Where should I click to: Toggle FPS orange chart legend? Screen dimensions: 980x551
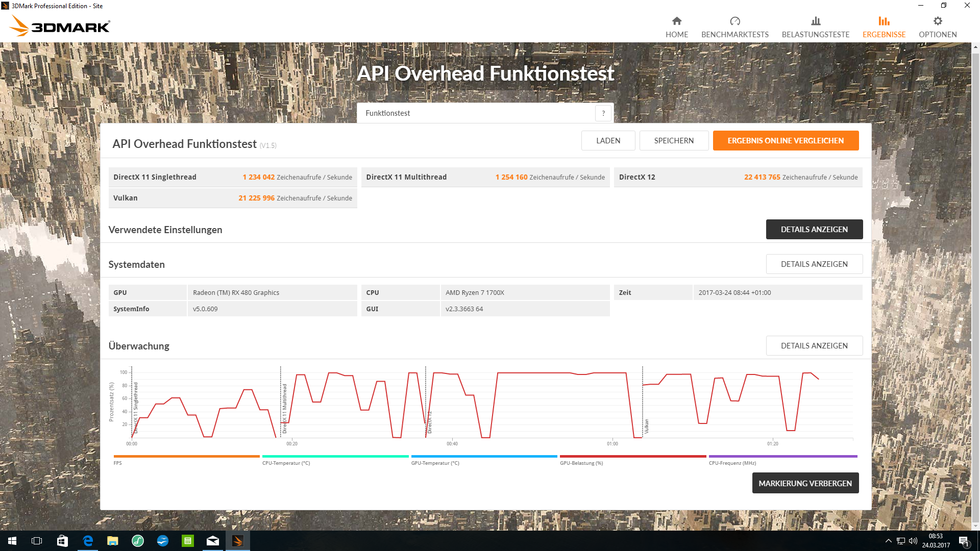186,457
